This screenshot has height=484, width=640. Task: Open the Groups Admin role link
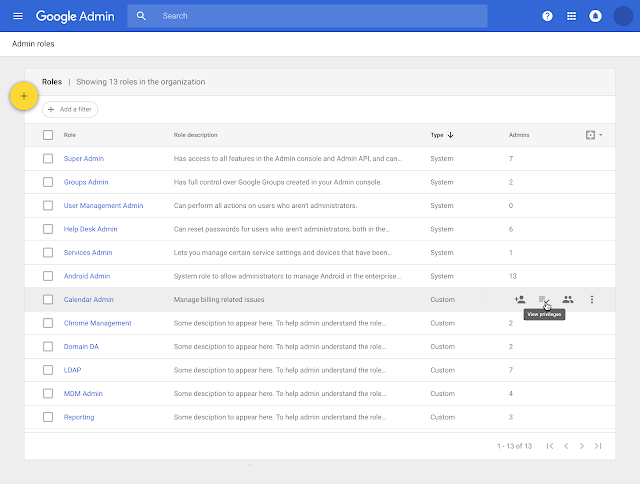[85, 182]
